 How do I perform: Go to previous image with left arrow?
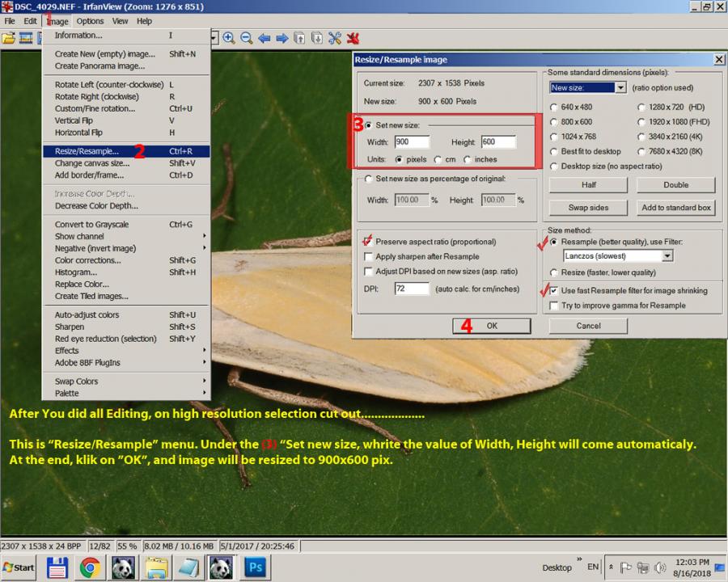pyautogui.click(x=265, y=38)
